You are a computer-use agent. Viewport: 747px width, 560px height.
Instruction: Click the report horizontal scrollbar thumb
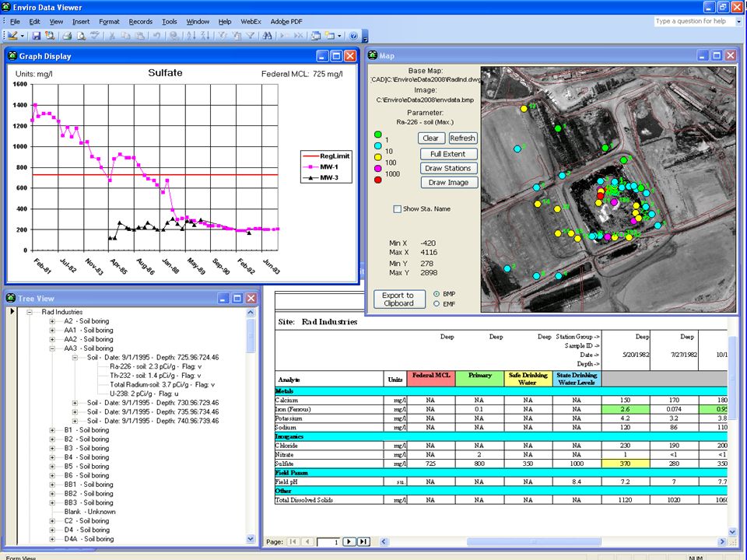(534, 541)
